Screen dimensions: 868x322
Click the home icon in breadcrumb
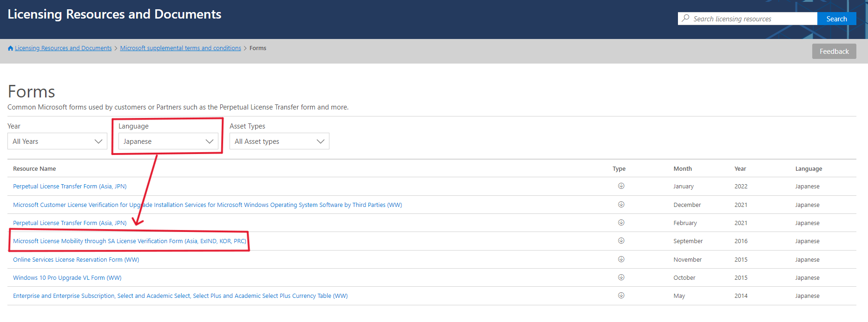point(10,48)
